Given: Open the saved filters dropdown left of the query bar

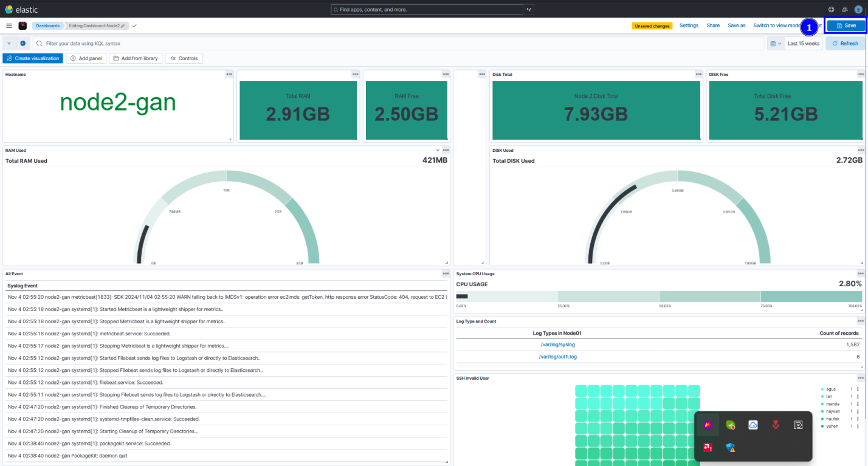Looking at the screenshot, I should (9, 43).
